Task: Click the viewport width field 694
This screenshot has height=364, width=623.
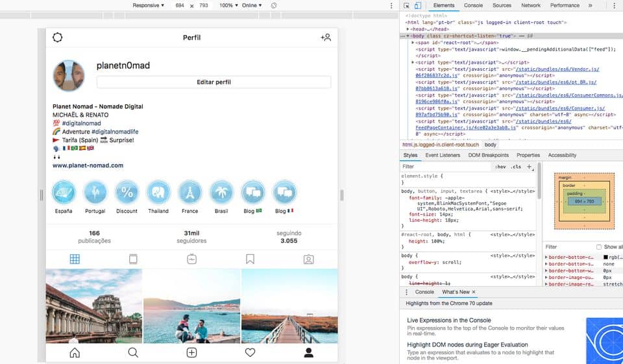Action: click(180, 6)
